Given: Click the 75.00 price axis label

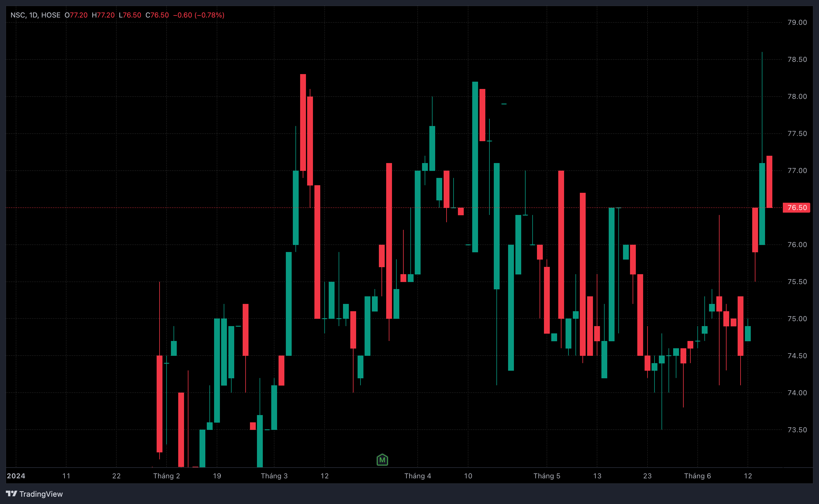Looking at the screenshot, I should (797, 319).
